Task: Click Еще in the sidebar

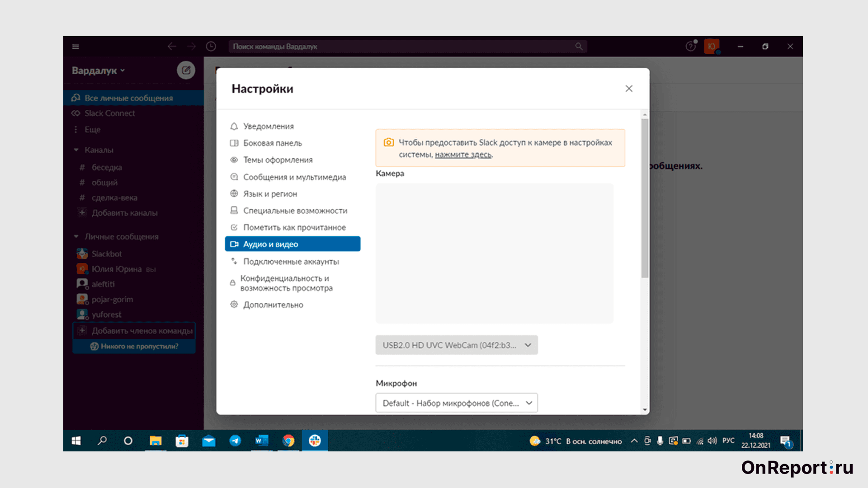Action: (133, 130)
